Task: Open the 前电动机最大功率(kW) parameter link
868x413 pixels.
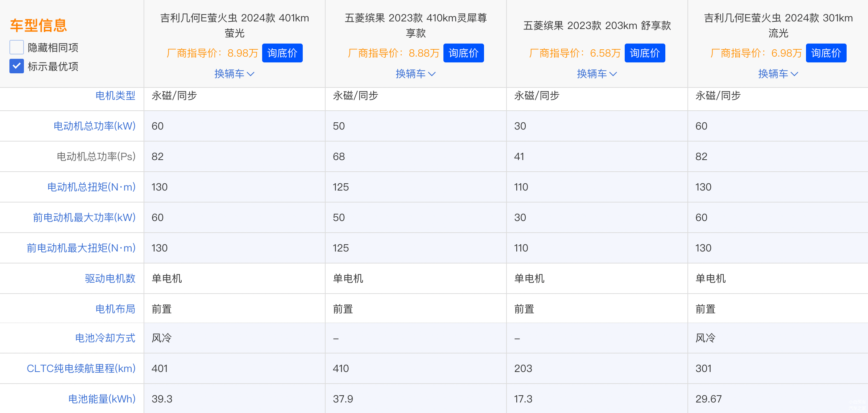Action: click(x=84, y=217)
